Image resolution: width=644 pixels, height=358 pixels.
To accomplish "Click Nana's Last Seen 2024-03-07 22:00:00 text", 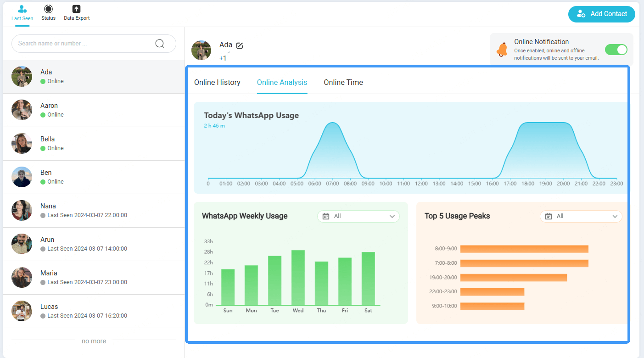I will (x=87, y=215).
